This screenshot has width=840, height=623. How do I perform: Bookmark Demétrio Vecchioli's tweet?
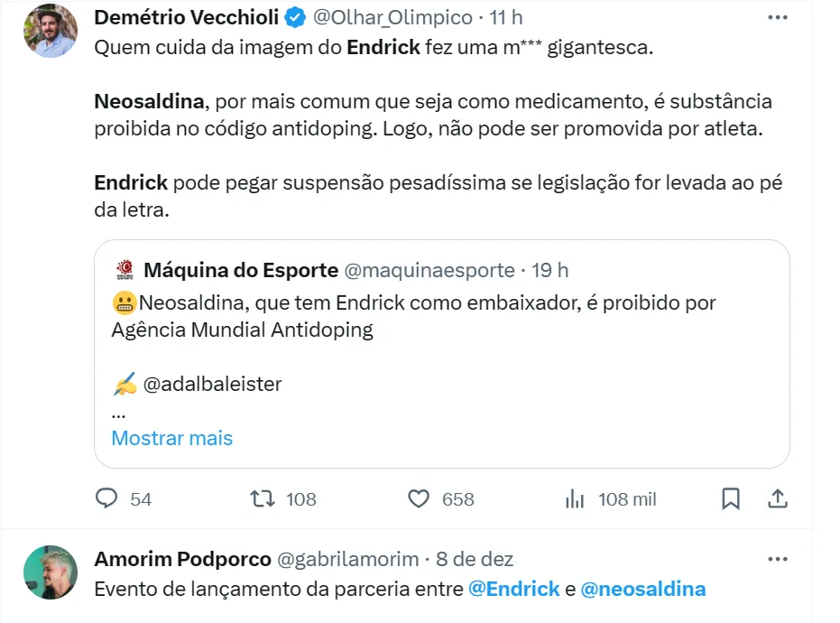point(731,498)
